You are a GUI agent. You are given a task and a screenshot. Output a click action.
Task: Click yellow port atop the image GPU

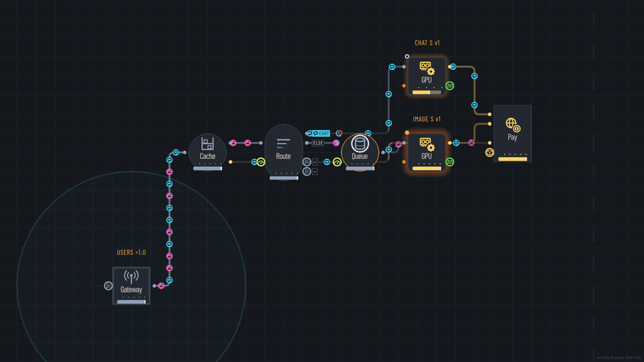click(x=407, y=133)
